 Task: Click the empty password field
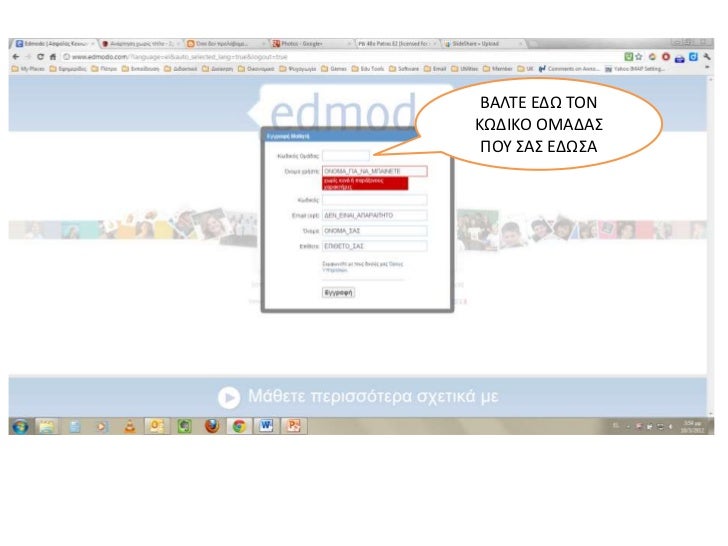click(375, 200)
